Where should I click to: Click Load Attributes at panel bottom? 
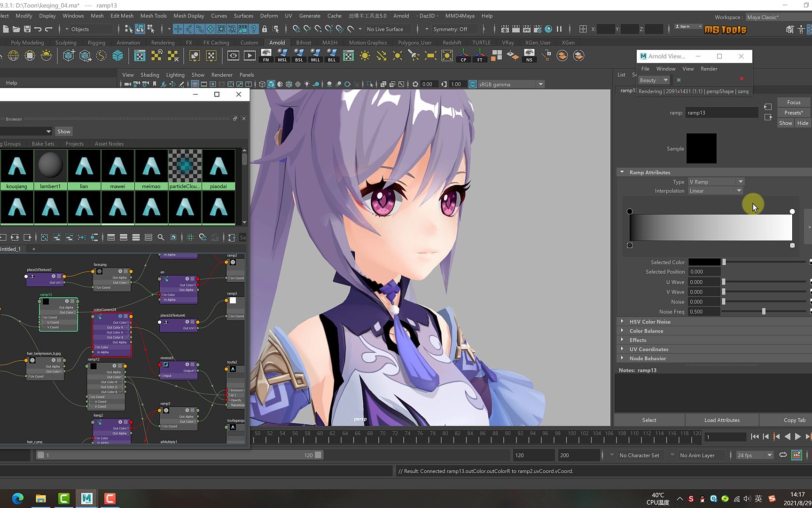click(722, 420)
